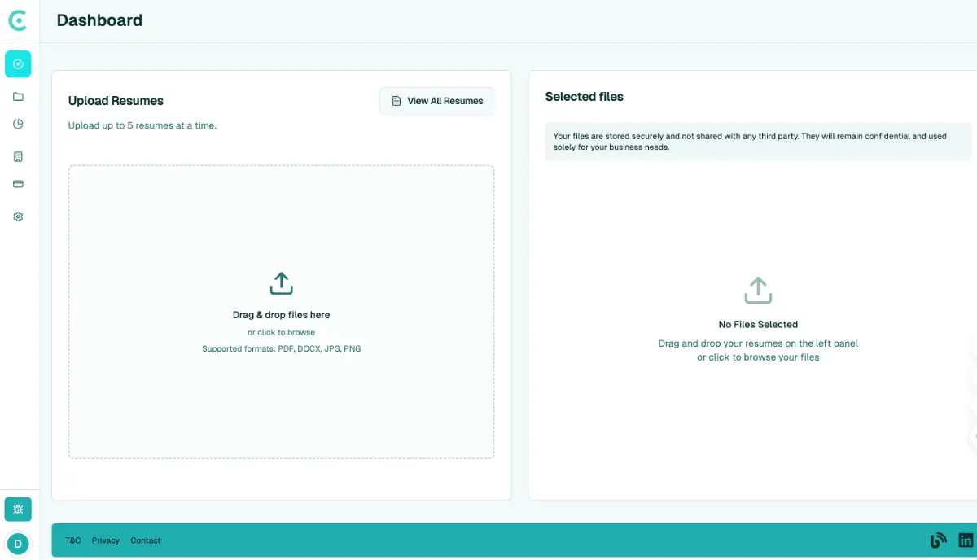
Task: Click the Drag & drop files here area
Action: [x=281, y=315]
